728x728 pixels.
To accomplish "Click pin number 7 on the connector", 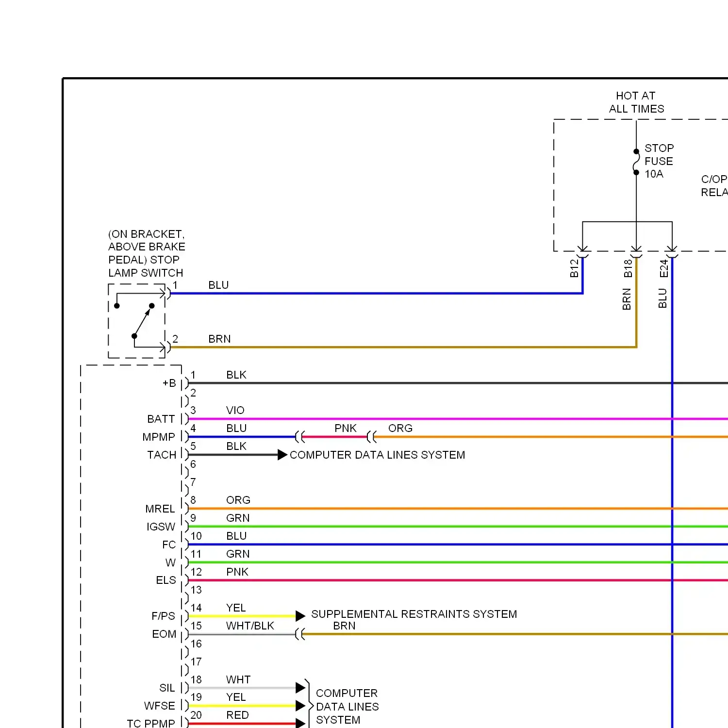I will pyautogui.click(x=193, y=482).
